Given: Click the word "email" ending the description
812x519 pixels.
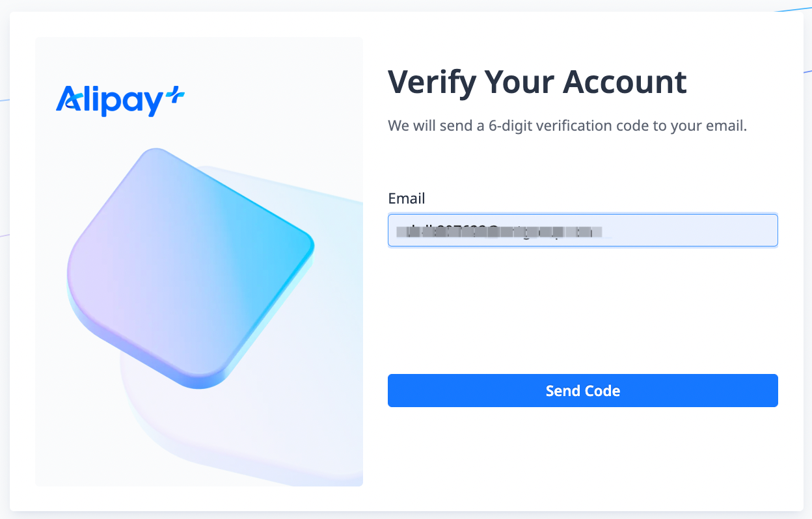Looking at the screenshot, I should tap(727, 126).
